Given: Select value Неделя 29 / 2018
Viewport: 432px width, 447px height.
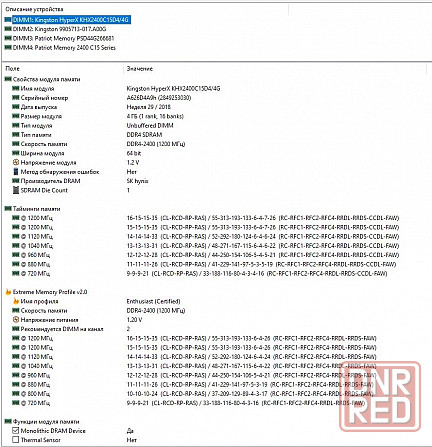Looking at the screenshot, I should pos(149,107).
